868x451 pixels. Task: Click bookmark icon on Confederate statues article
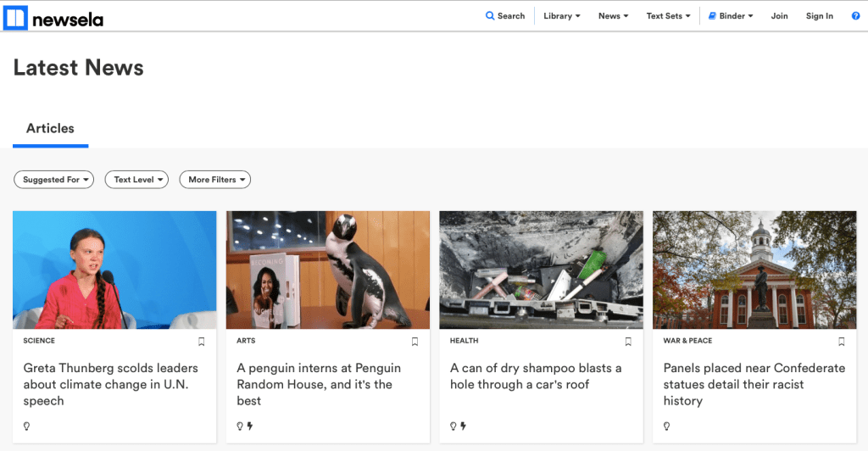841,342
